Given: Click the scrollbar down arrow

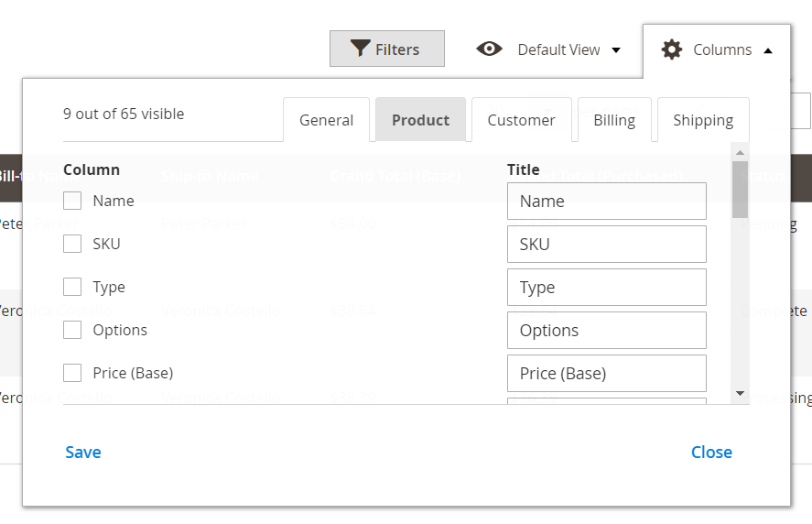Looking at the screenshot, I should tap(740, 393).
